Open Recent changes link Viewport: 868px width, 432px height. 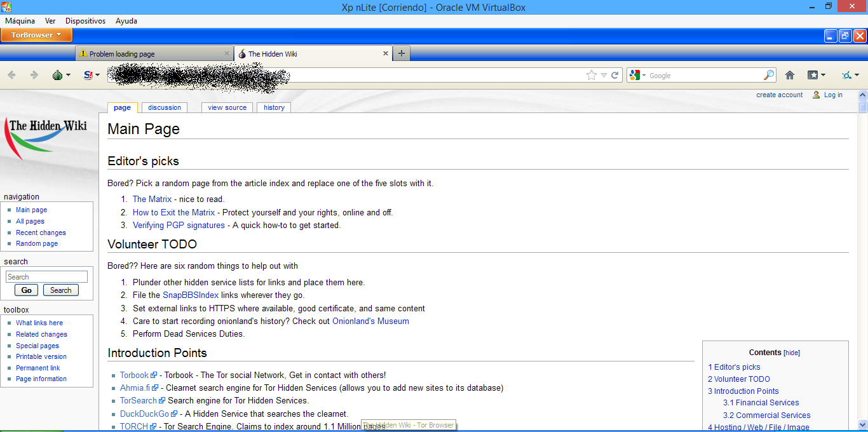41,233
